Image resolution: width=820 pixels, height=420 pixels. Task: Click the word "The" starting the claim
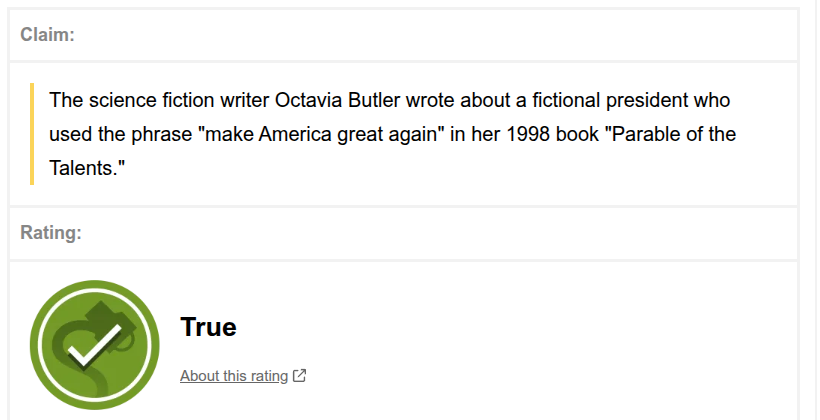[66, 101]
